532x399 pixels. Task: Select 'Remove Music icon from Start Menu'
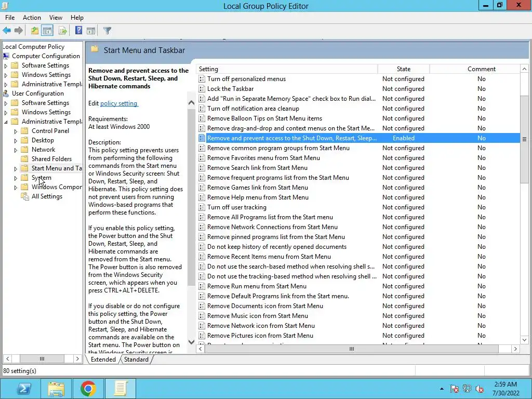click(x=258, y=316)
